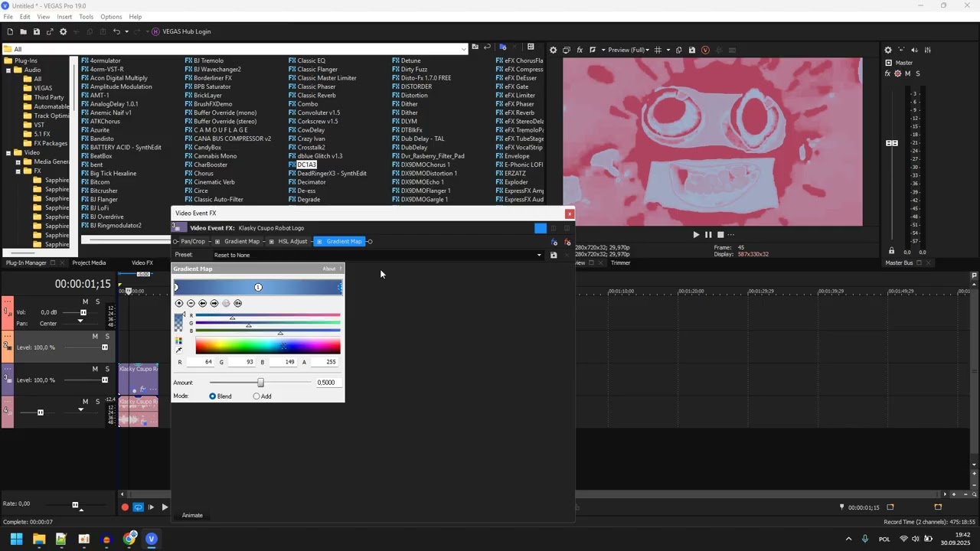Open the Tools menu

86,17
